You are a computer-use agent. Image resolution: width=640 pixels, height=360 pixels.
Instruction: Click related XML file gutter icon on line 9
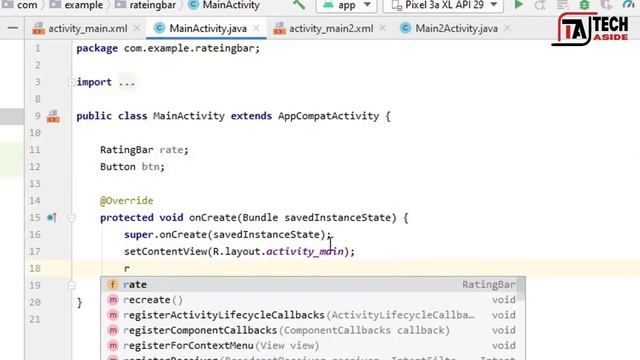53,116
